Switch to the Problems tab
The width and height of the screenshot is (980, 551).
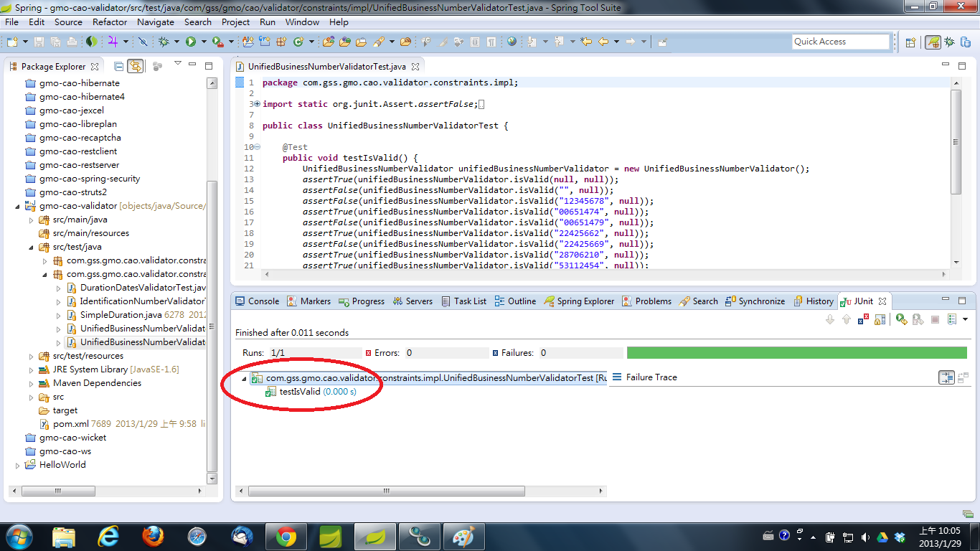tap(646, 301)
